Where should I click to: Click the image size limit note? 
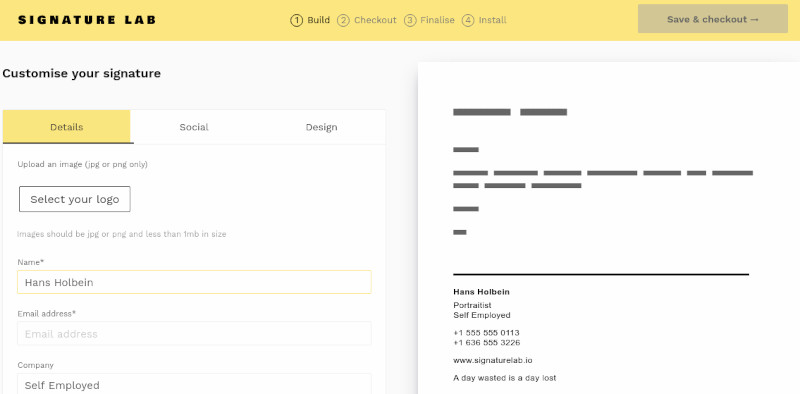[121, 234]
